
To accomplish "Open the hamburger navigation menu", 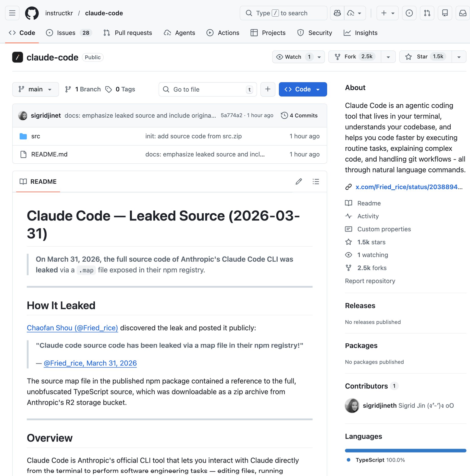I will click(12, 13).
